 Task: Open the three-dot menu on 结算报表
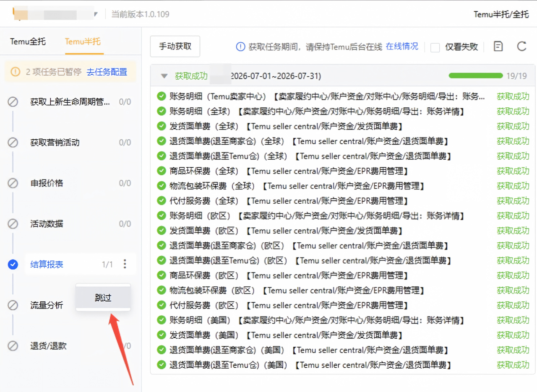click(x=125, y=264)
